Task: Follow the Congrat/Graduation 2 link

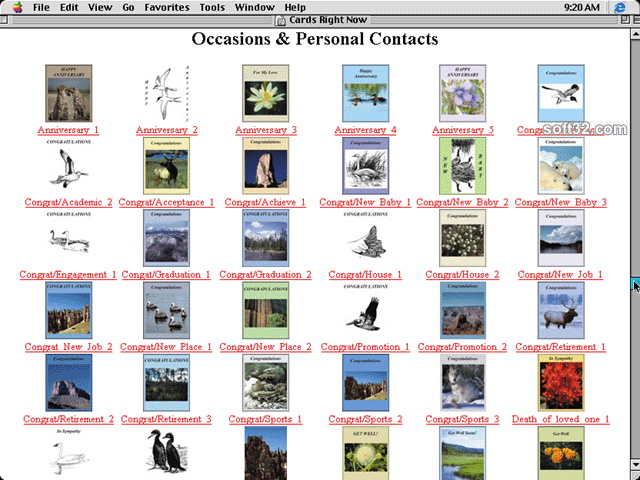Action: tap(265, 275)
